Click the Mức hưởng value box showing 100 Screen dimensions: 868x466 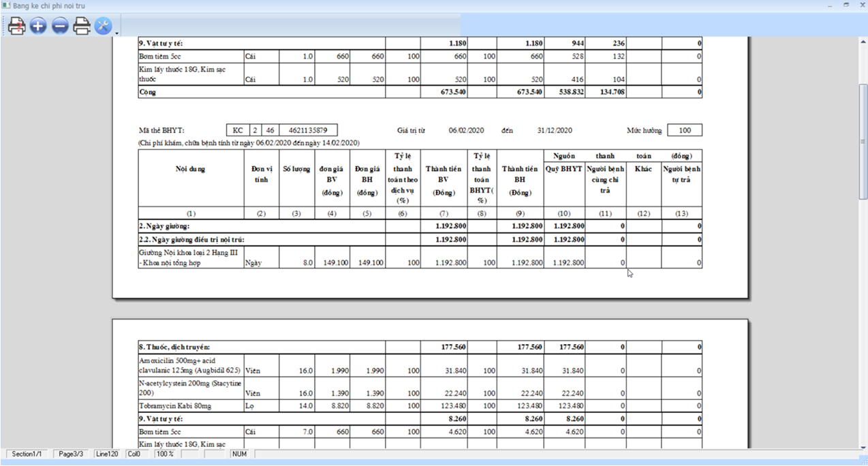pos(685,130)
